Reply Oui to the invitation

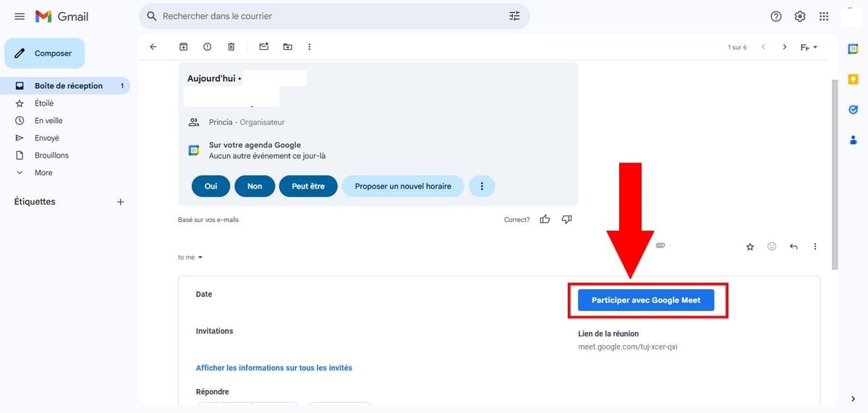click(x=210, y=186)
